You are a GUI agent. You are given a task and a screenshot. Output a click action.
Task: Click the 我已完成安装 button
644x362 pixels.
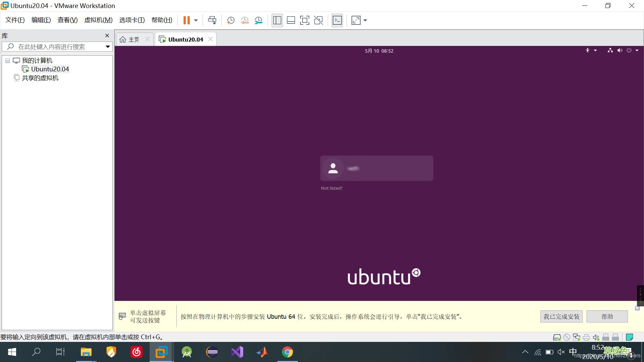click(x=561, y=316)
